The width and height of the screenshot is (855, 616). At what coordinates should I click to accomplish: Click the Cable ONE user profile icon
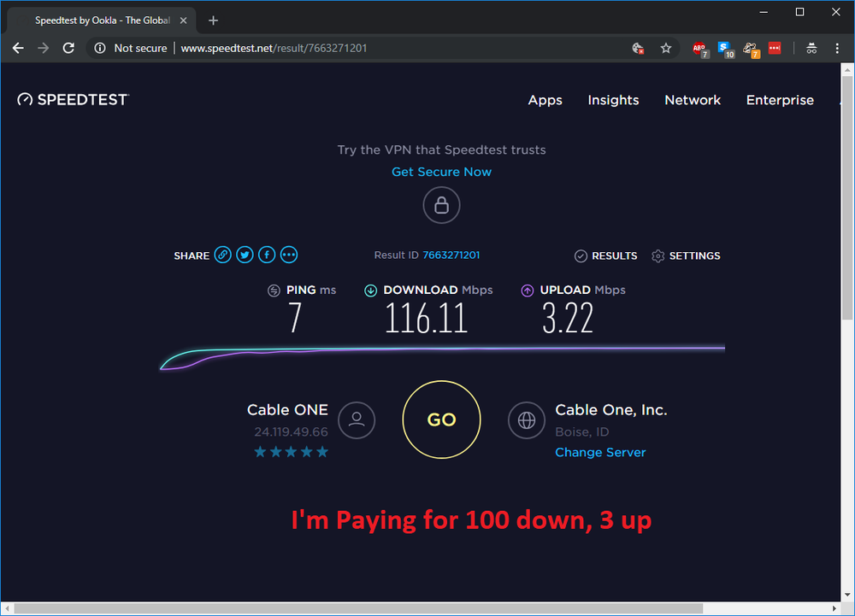click(357, 419)
